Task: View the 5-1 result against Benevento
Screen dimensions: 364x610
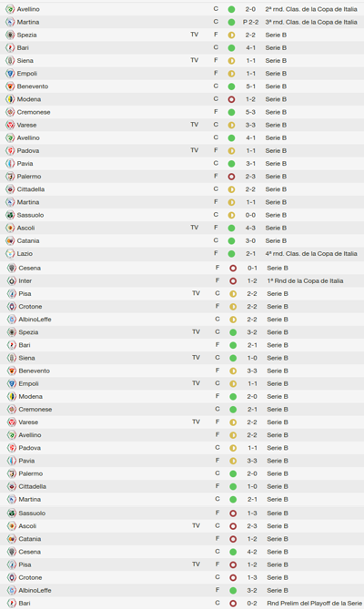Action: 250,86
